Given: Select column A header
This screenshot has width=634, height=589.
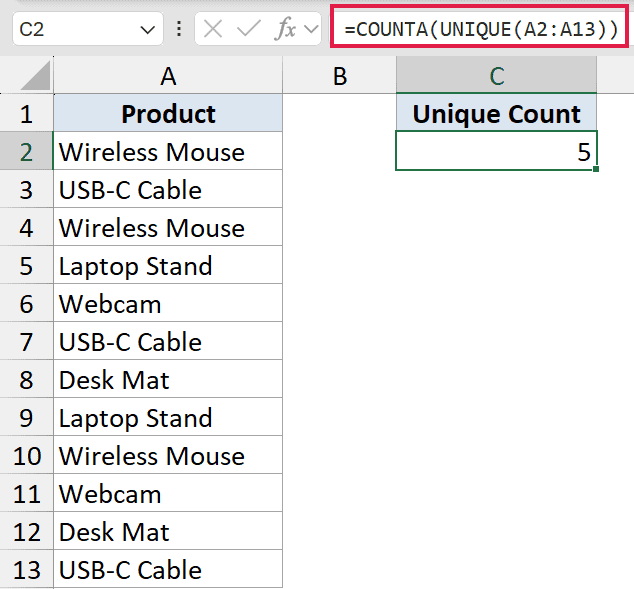Looking at the screenshot, I should (x=168, y=75).
